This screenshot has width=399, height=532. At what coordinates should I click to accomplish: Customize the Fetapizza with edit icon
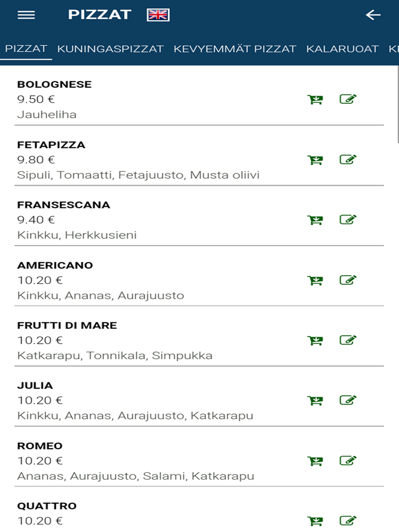(x=348, y=160)
